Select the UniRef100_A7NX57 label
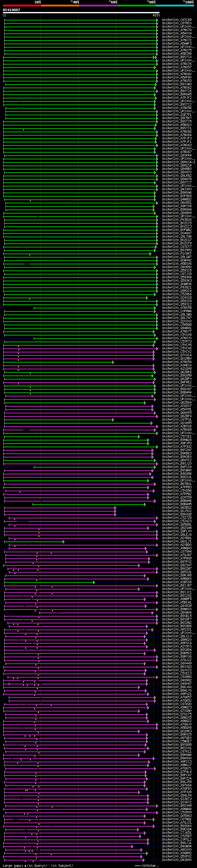The width and height of the screenshot is (197, 868). tap(177, 67)
